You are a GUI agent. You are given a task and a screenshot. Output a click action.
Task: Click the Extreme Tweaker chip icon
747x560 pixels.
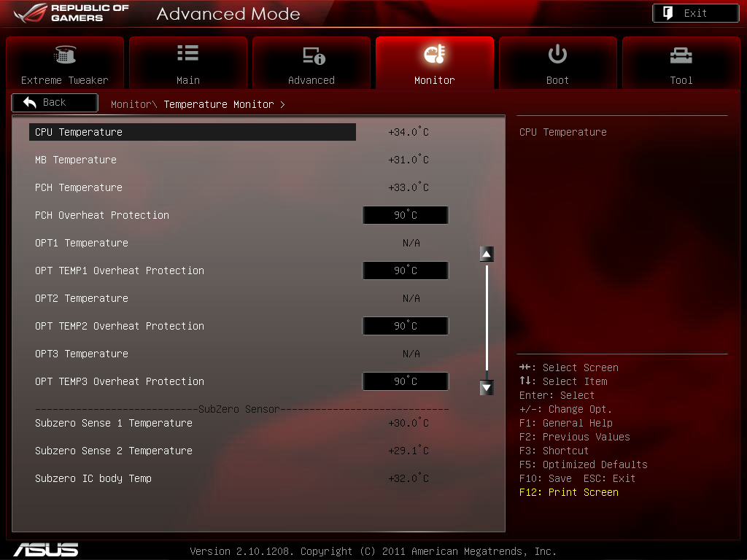[x=65, y=54]
